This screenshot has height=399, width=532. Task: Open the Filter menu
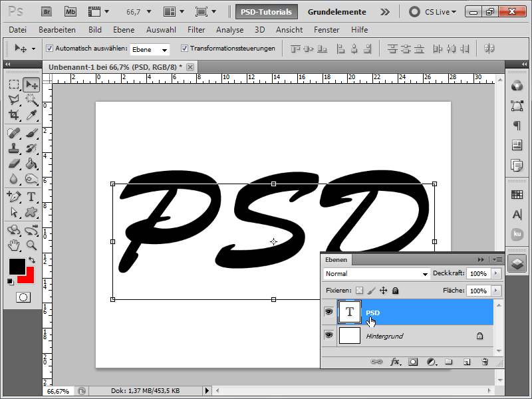196,30
